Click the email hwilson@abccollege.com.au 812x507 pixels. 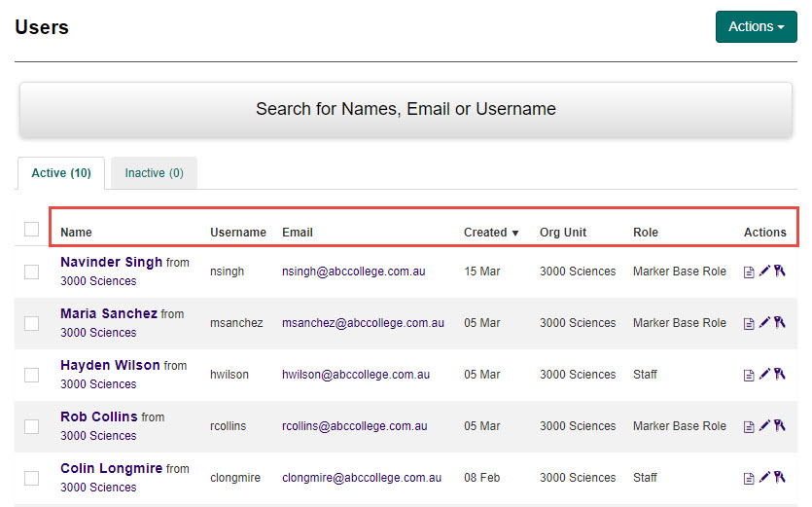click(356, 375)
